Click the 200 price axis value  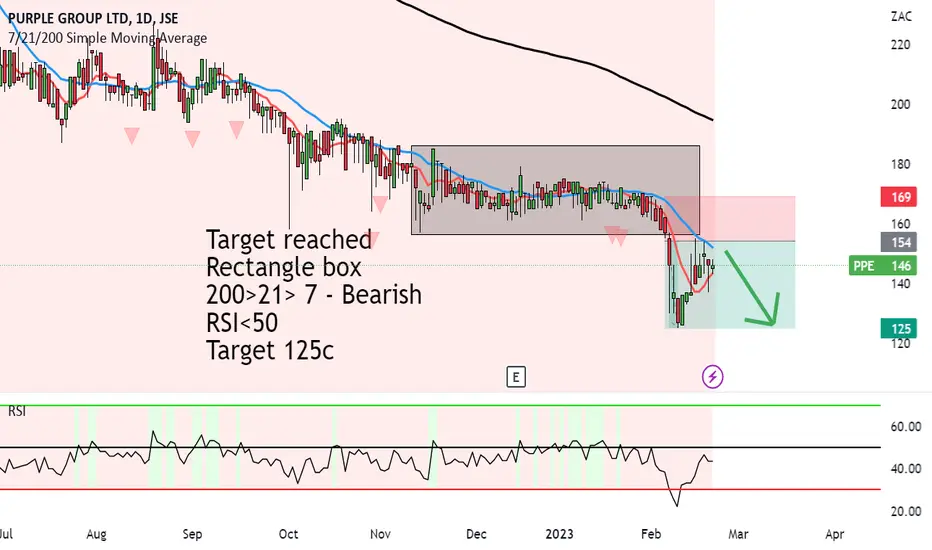(x=900, y=104)
